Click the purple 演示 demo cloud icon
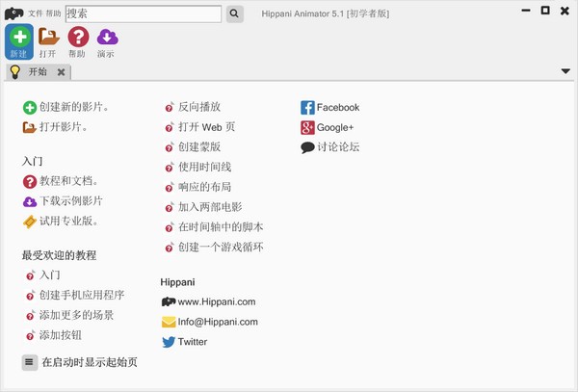Image resolution: width=578 pixels, height=392 pixels. point(107,42)
